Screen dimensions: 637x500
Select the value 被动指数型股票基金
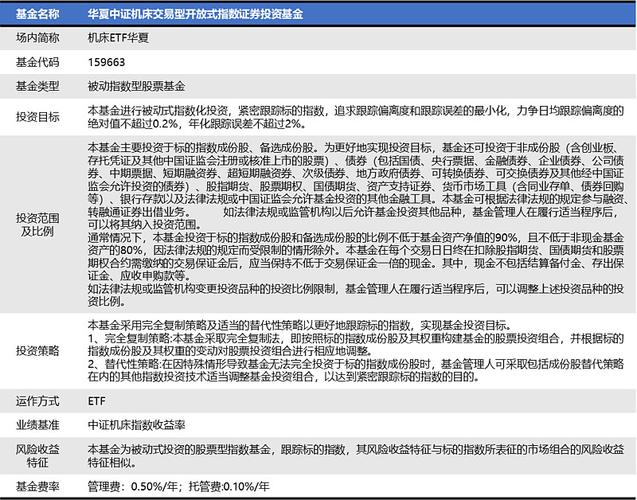pyautogui.click(x=136, y=86)
